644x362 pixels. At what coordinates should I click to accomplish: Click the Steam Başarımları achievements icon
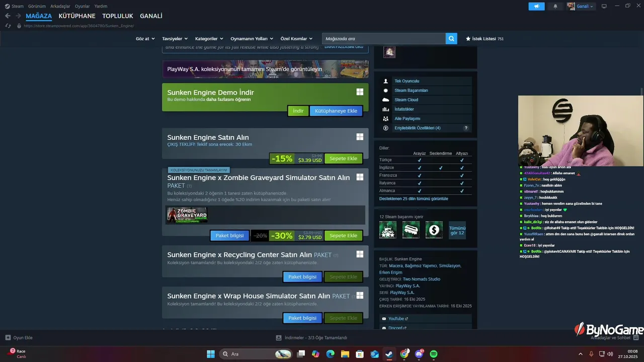386,90
